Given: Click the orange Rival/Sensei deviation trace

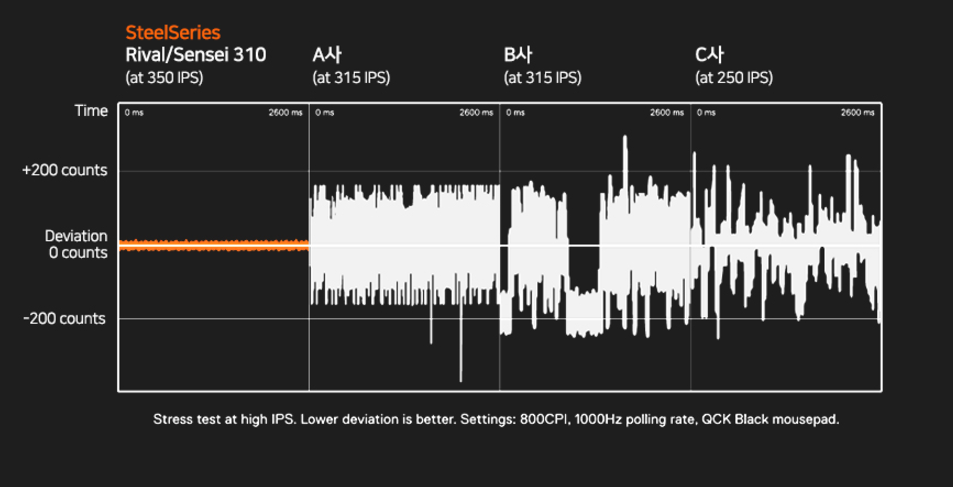Looking at the screenshot, I should (x=214, y=245).
